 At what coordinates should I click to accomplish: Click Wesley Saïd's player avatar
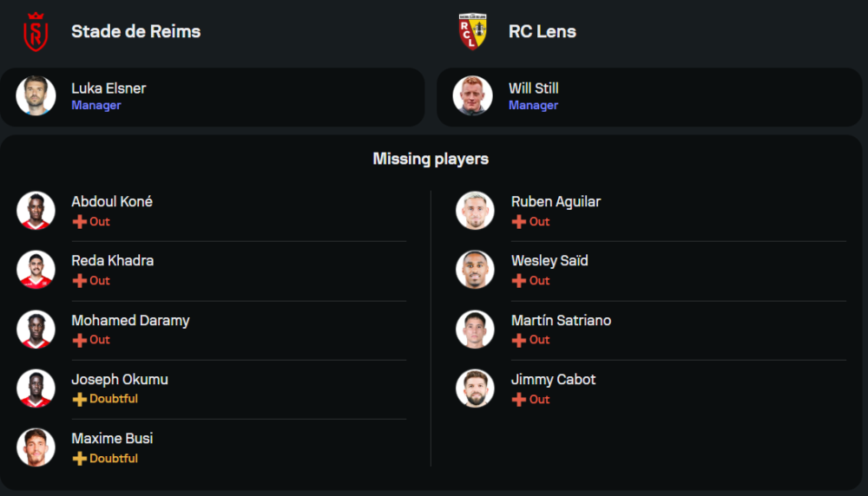point(475,270)
